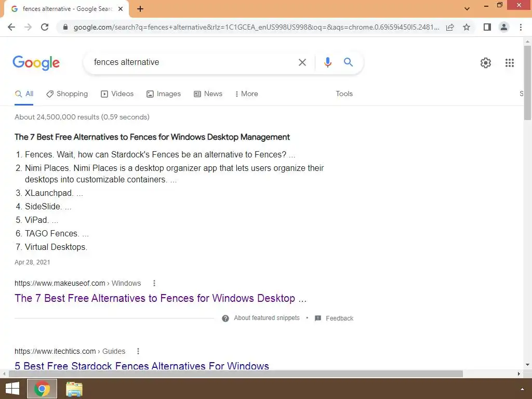Open File Explorer from the taskbar
532x399 pixels.
pyautogui.click(x=74, y=389)
